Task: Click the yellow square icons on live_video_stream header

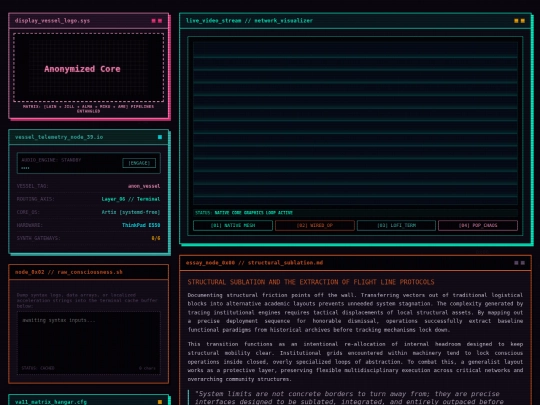Action: click(x=519, y=21)
